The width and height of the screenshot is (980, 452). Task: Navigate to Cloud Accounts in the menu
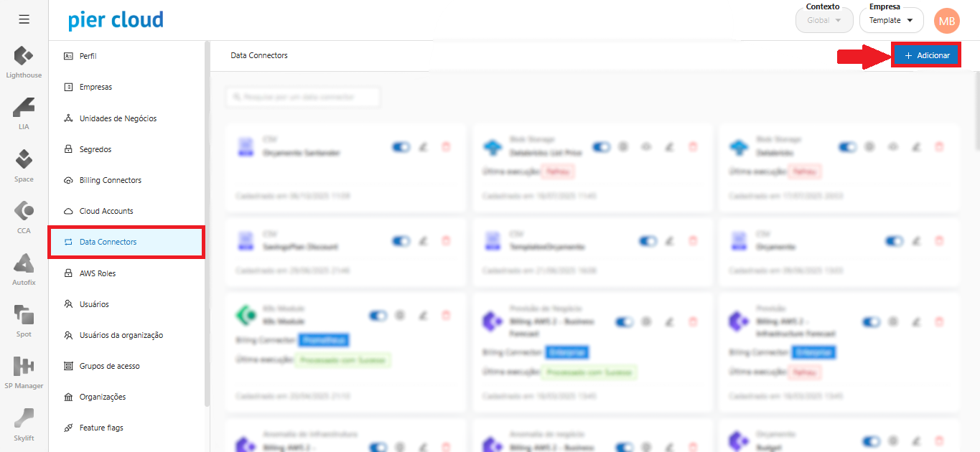tap(106, 211)
